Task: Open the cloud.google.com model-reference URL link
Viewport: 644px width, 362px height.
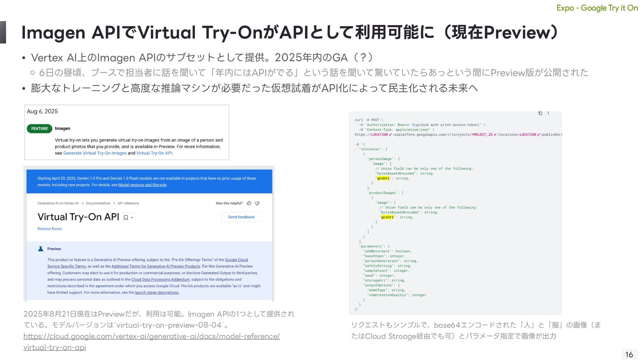Action: (x=152, y=342)
